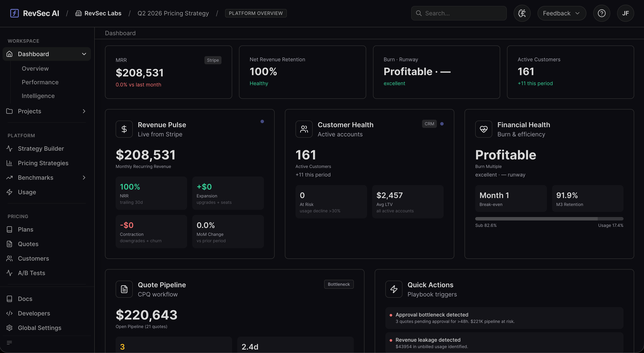Click the RevSec AI logo icon
644x353 pixels.
click(x=14, y=13)
